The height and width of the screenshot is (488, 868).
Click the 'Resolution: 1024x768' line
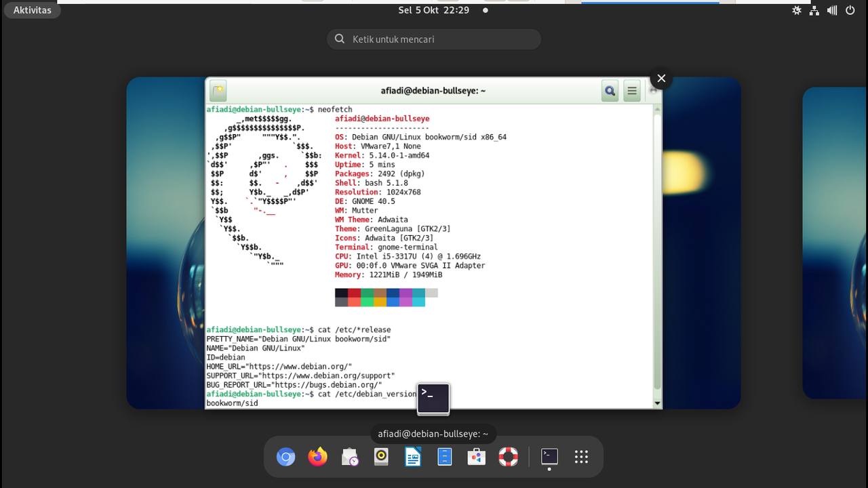click(378, 192)
